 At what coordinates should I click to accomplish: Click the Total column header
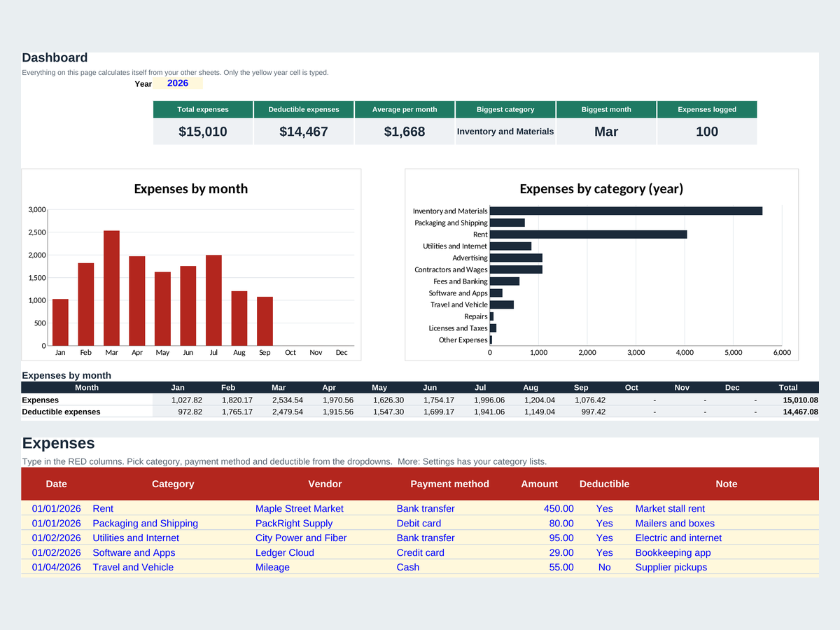788,387
